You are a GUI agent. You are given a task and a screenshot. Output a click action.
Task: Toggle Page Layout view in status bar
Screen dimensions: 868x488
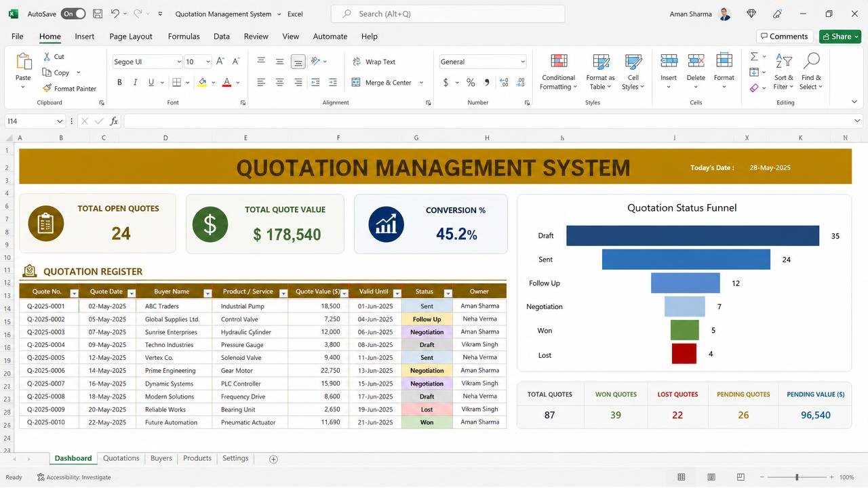711,477
